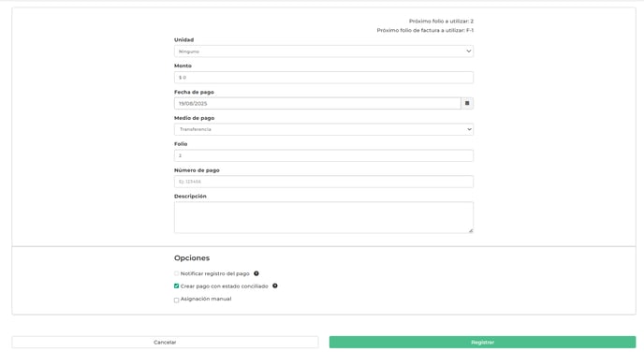Image resolution: width=644 pixels, height=352 pixels.
Task: Click the info icon beside Notificar registro del pago
Action: pyautogui.click(x=256, y=273)
